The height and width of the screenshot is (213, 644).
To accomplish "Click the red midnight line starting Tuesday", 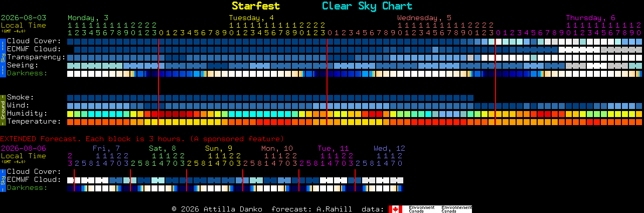I will pyautogui.click(x=158, y=81).
